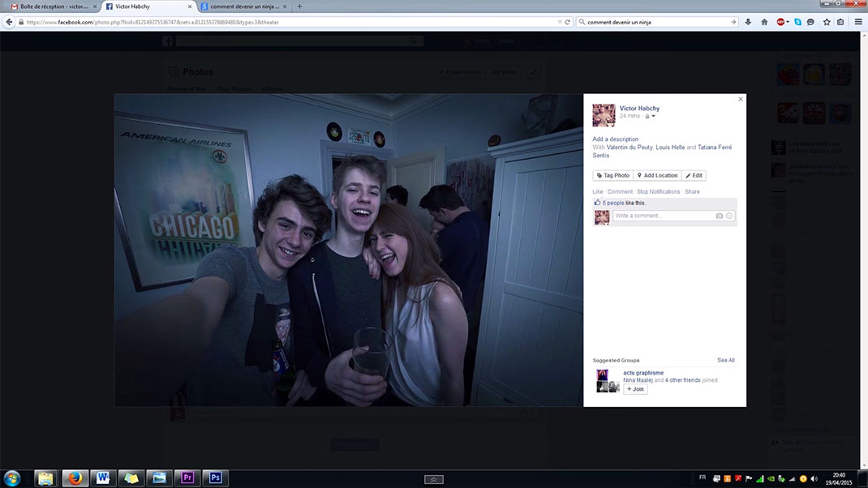Type in the Write a comment field
Viewport: 868px width, 488px height.
tap(663, 216)
